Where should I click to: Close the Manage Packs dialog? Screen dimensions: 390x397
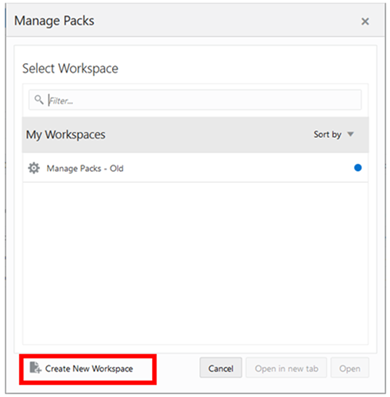click(x=365, y=22)
